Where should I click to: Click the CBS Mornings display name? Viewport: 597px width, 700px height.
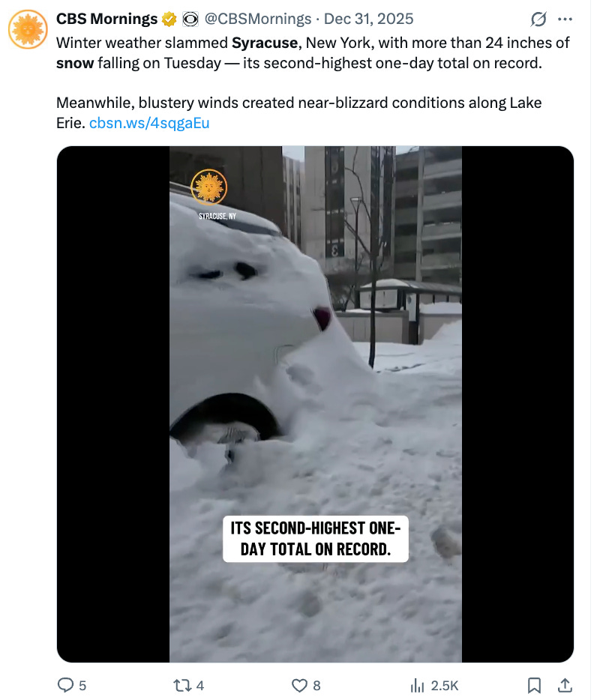(106, 19)
